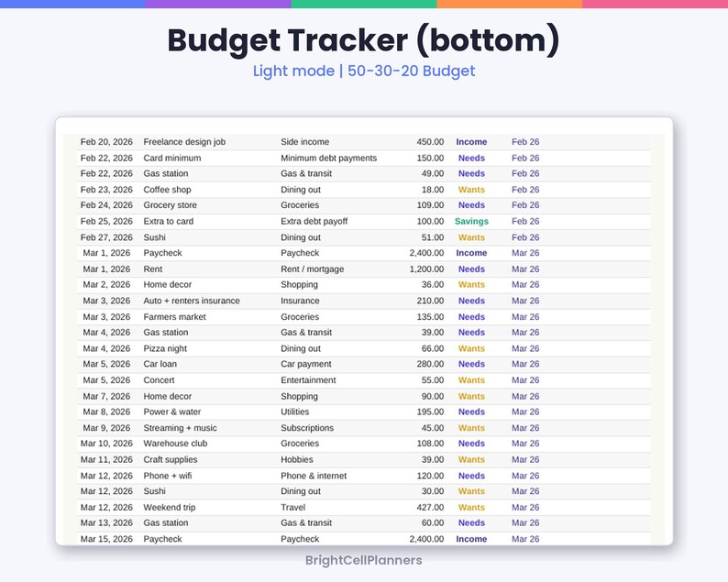728x582 pixels.
Task: Select the 1,200.00 amount cell
Action: pyautogui.click(x=426, y=269)
